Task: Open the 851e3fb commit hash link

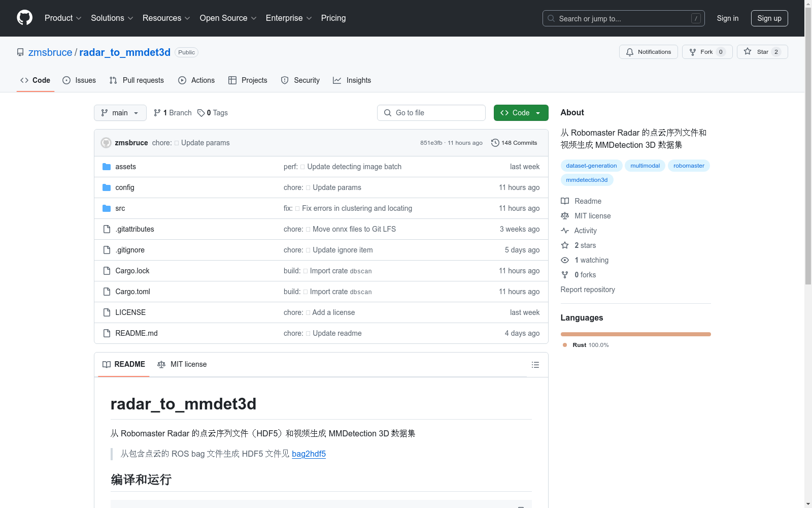Action: click(x=431, y=143)
